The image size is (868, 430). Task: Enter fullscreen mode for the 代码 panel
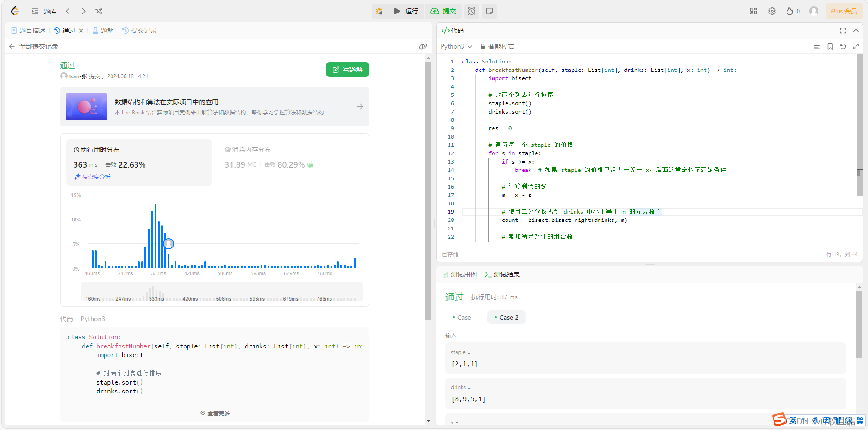[843, 30]
